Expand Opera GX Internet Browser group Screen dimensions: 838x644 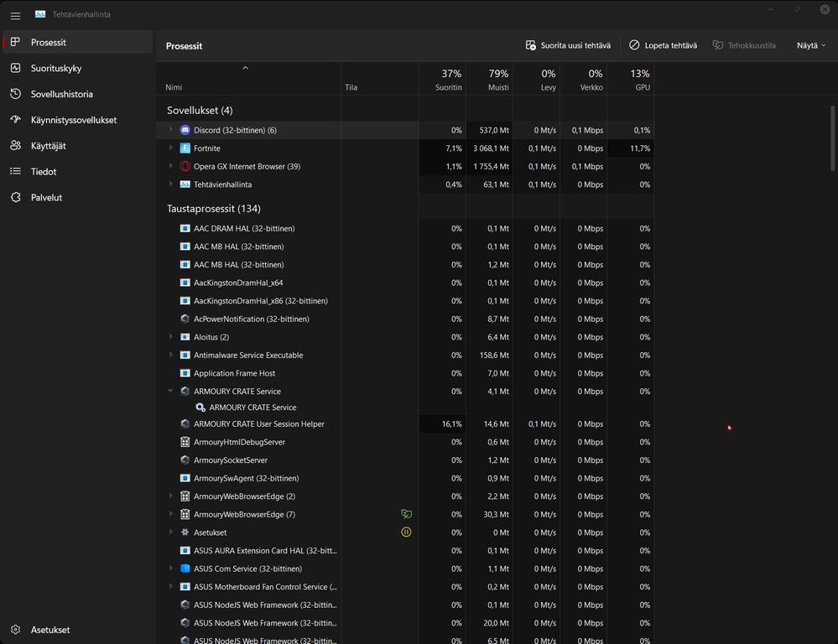pyautogui.click(x=171, y=166)
